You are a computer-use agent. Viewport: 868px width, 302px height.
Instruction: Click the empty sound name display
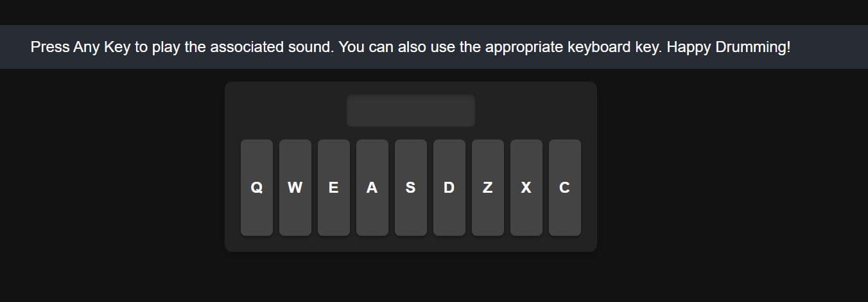[x=411, y=111]
